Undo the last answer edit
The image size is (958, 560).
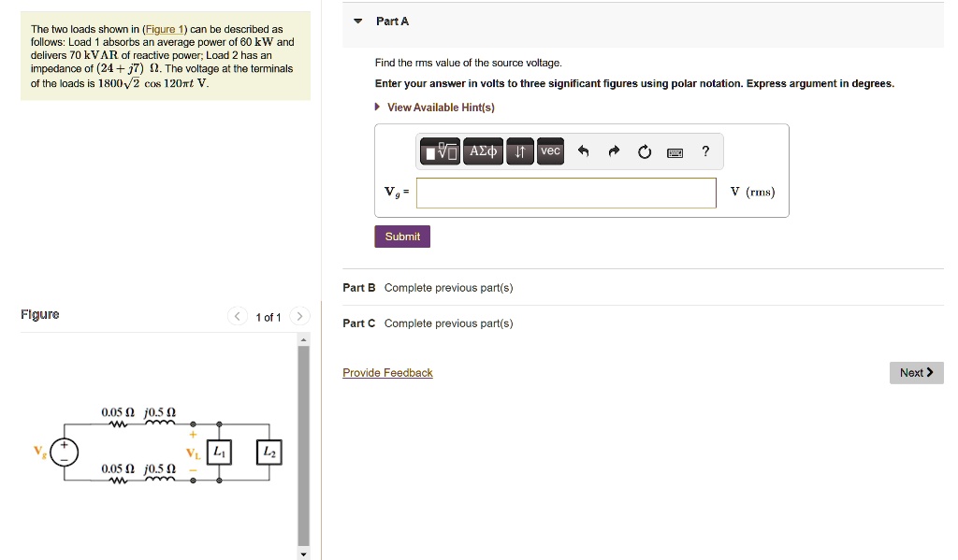point(584,151)
